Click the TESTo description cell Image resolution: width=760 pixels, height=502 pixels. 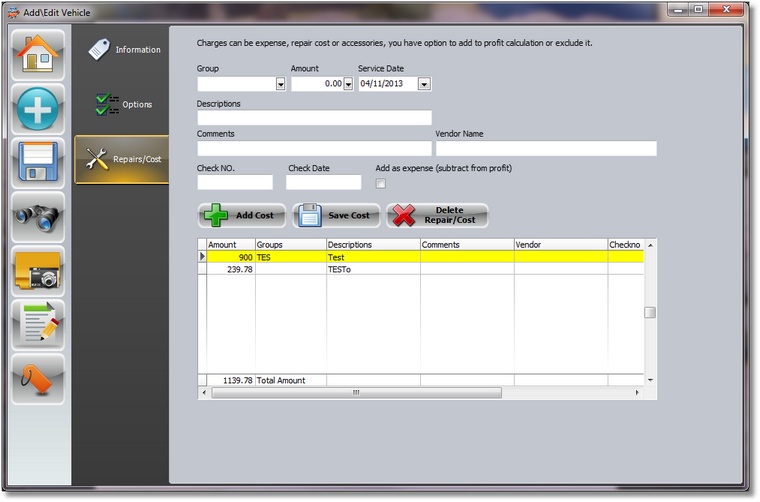click(373, 269)
